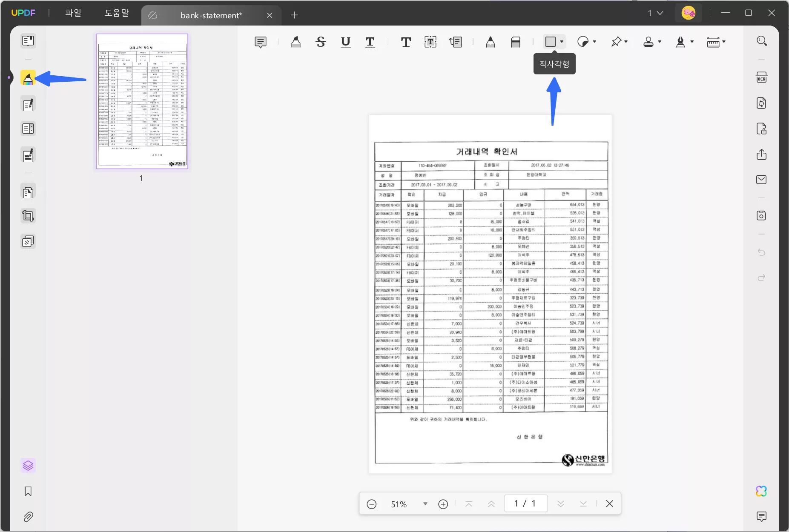
Task: Open the Search magnifier
Action: (x=762, y=41)
